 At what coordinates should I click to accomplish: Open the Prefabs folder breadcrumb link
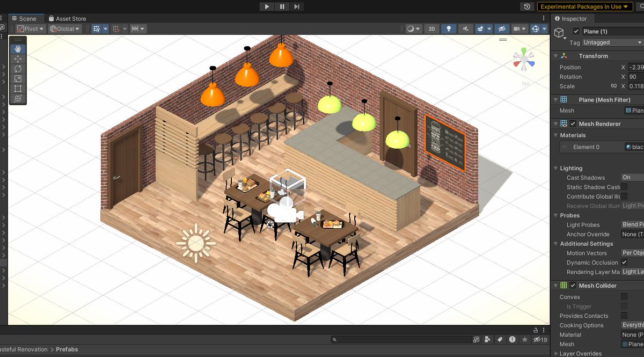(67, 349)
